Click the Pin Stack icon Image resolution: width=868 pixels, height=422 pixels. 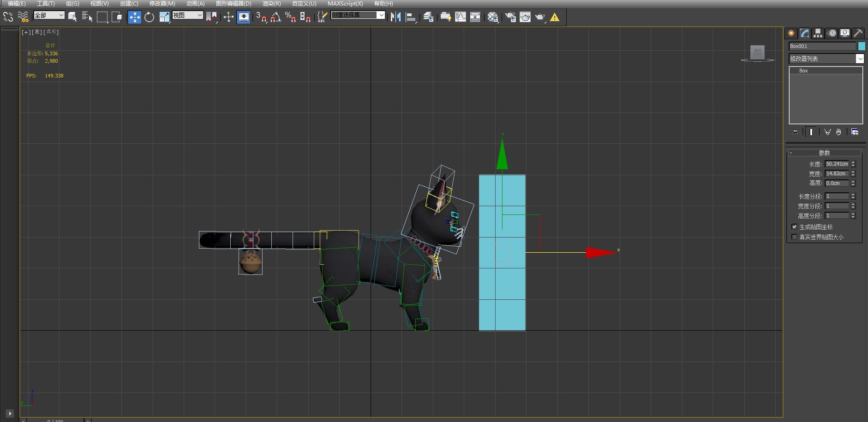pos(795,132)
